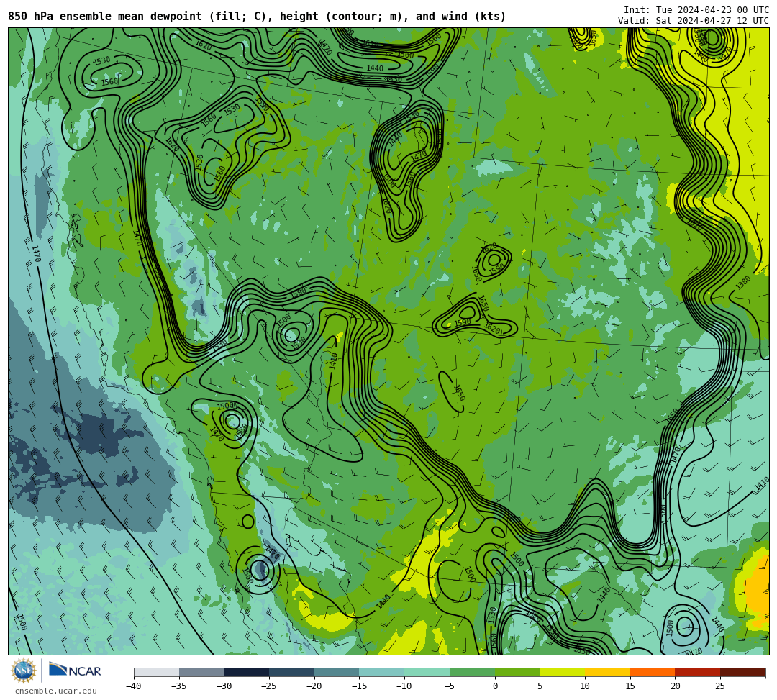This screenshot has height=700, width=777.
Task: Pick the gray -35 to -30 legend swatch
Action: point(201,672)
